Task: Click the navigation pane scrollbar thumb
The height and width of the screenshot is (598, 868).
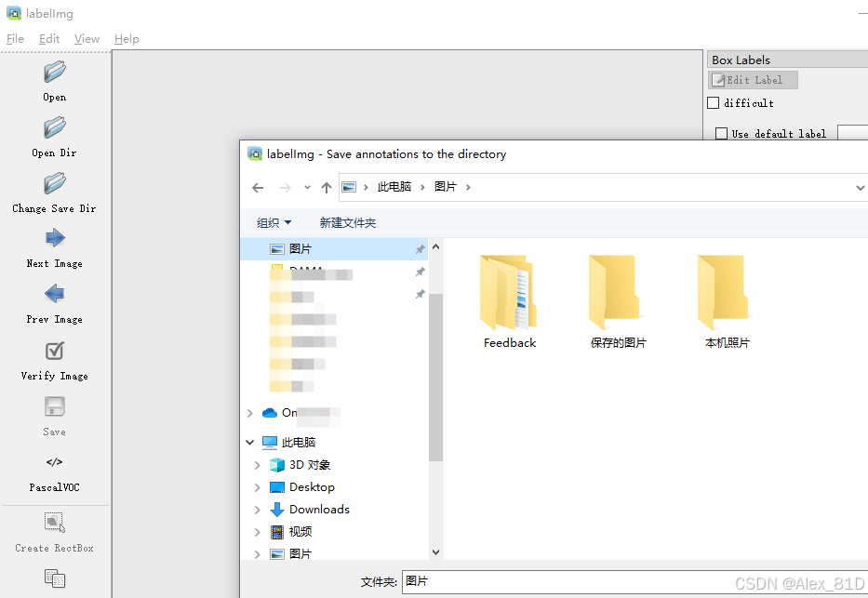Action: pyautogui.click(x=435, y=378)
